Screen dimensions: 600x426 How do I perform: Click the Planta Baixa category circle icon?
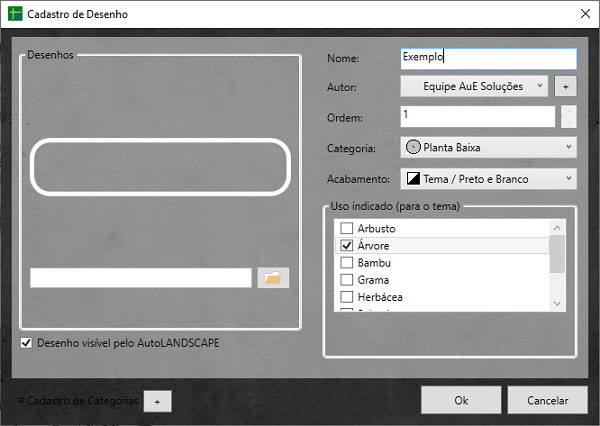[413, 147]
